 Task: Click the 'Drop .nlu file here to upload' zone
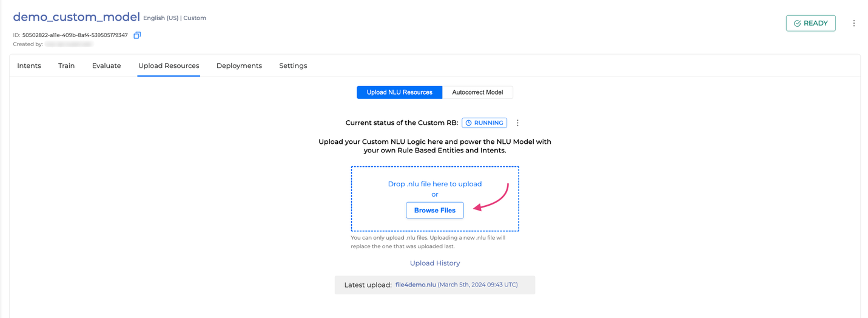coord(435,199)
